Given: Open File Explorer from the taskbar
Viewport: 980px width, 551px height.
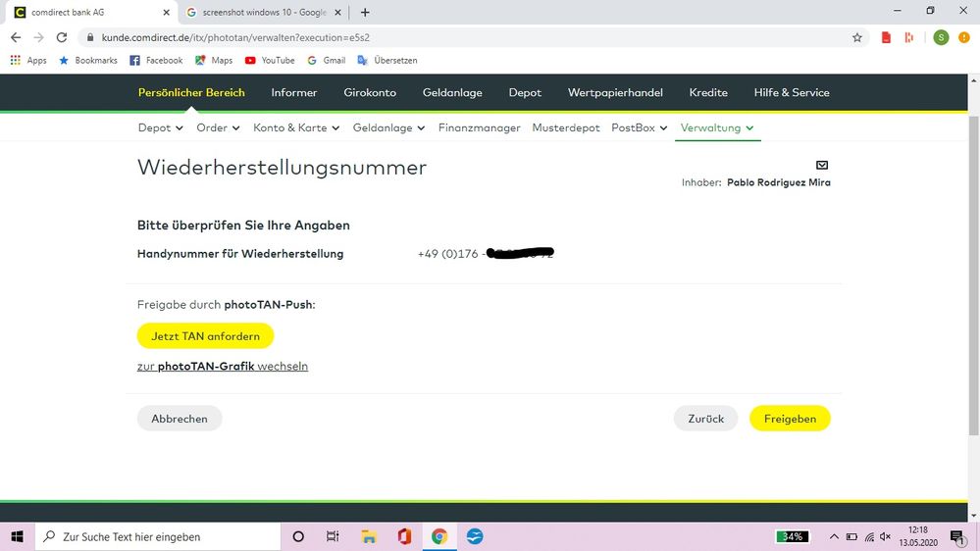Looking at the screenshot, I should [x=369, y=536].
